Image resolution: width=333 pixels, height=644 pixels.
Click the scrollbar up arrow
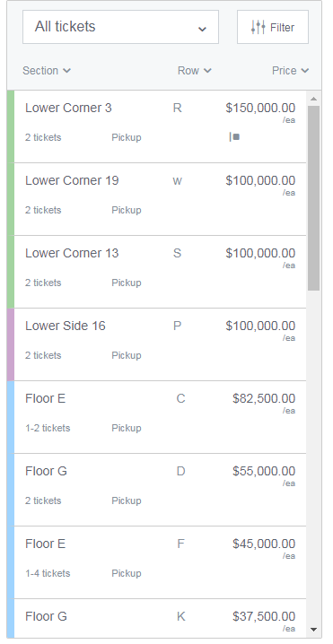313,99
